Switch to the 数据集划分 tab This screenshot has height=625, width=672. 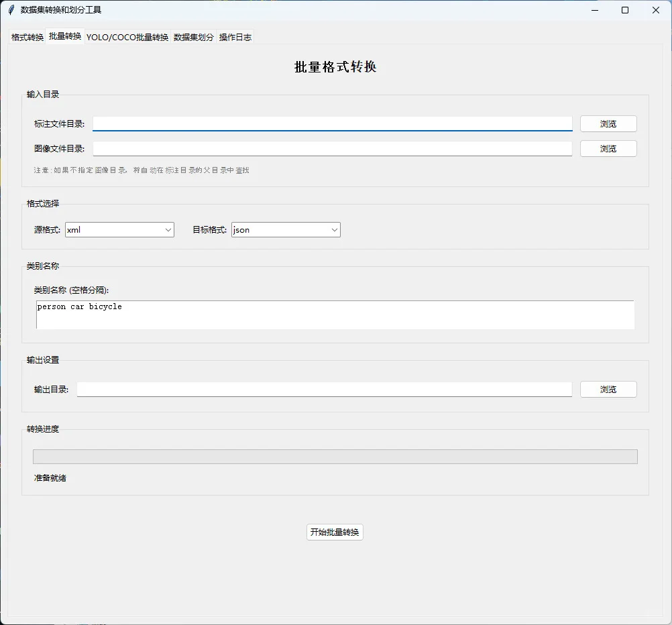[193, 37]
